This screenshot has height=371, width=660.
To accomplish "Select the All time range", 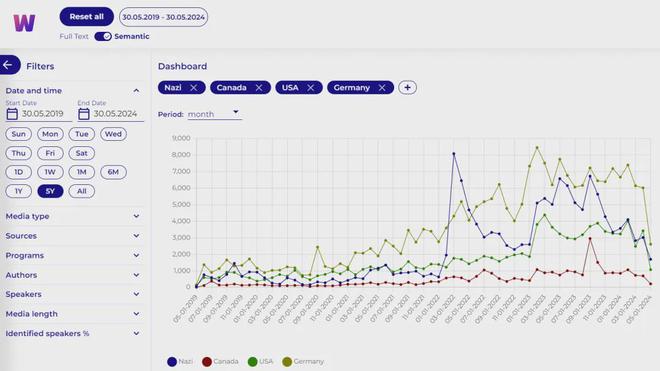I will click(x=82, y=191).
